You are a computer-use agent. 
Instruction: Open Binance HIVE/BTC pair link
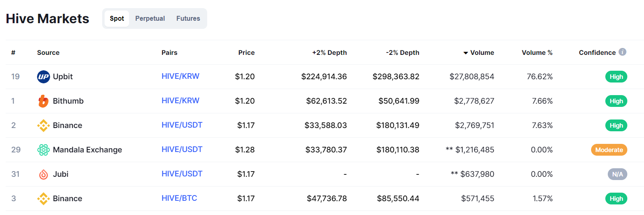click(179, 198)
